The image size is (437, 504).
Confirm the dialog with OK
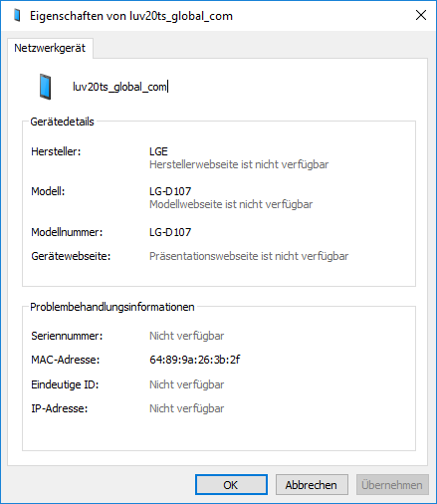pos(231,485)
